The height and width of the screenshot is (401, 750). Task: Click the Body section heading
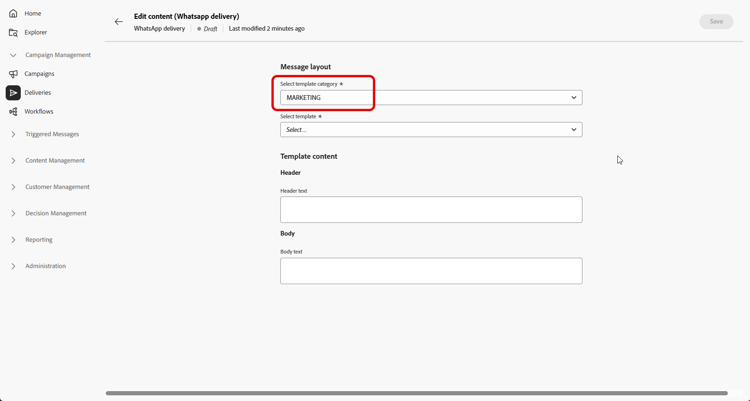point(287,234)
